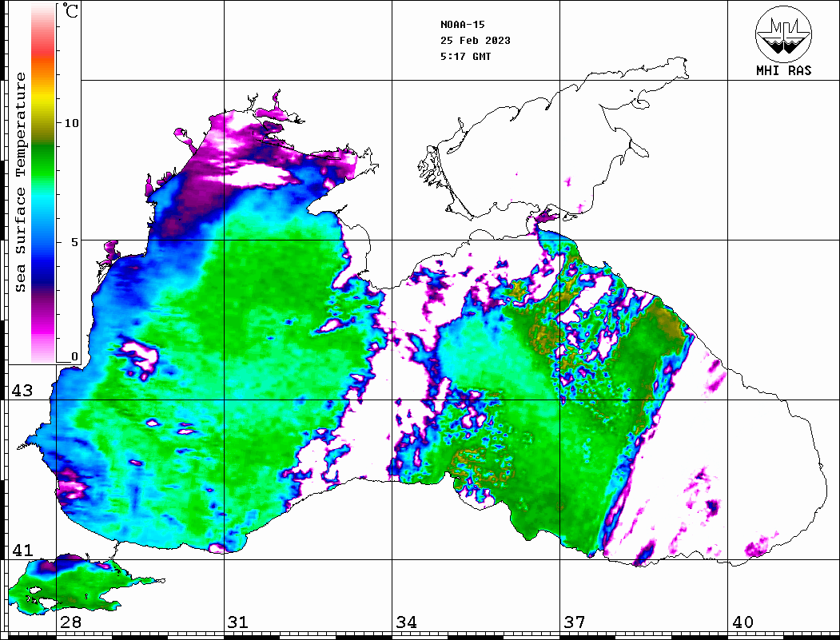Click the "0" value on color scale
Screen dimensions: 840x640
pyautogui.click(x=74, y=356)
